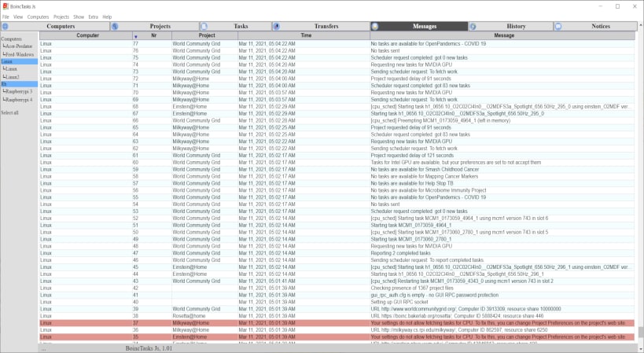Switch to the Transfers tab
Viewport: 644px width, 353px height.
coord(321,26)
